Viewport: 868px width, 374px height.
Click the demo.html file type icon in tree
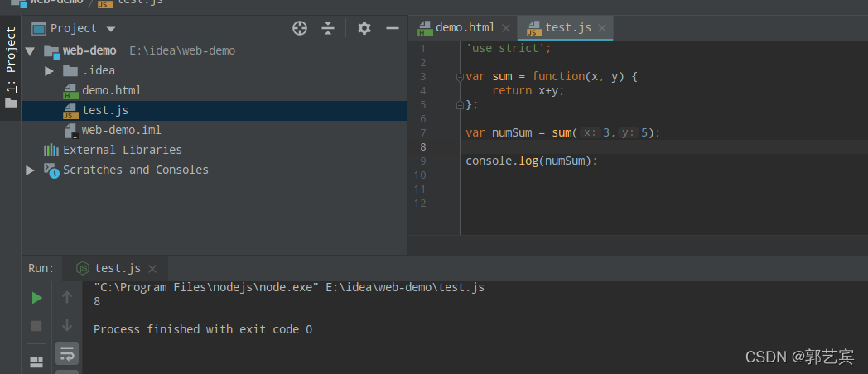pos(70,91)
